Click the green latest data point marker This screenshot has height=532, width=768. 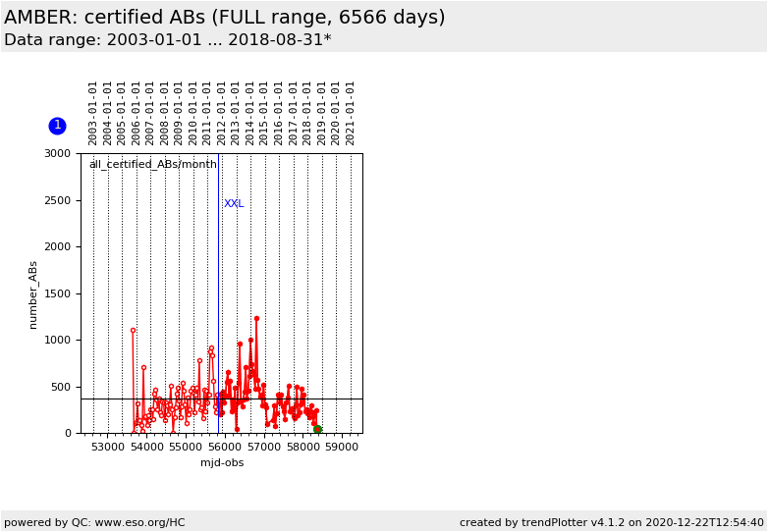point(317,429)
